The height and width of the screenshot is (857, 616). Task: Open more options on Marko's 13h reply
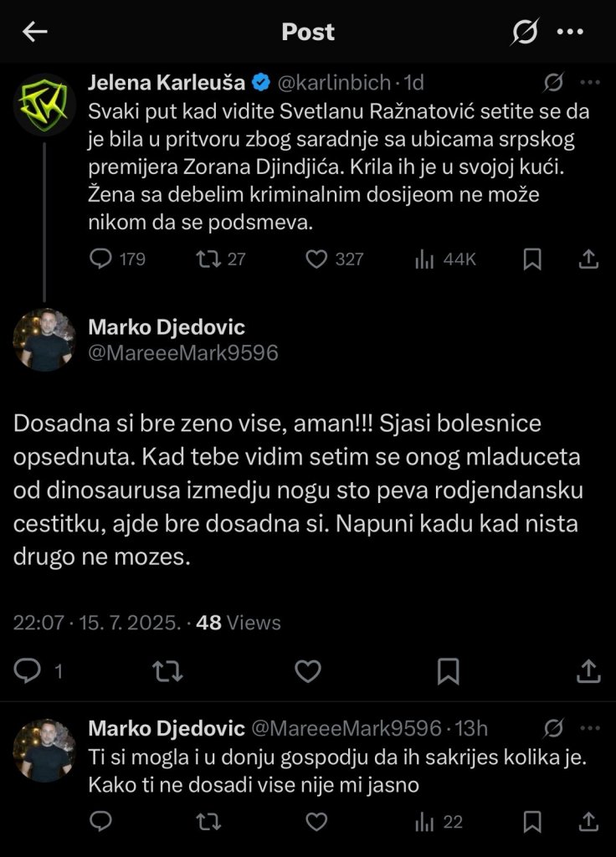(x=591, y=728)
